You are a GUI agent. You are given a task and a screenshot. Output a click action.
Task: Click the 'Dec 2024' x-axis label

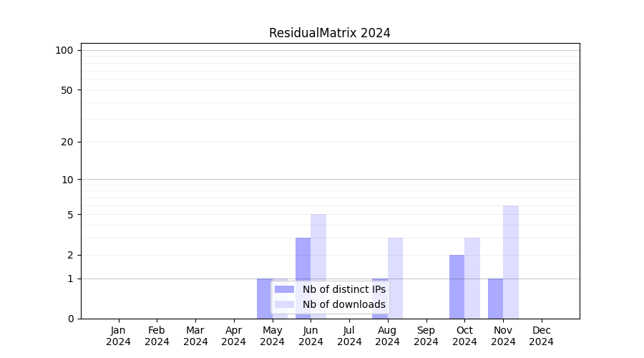pos(542,336)
